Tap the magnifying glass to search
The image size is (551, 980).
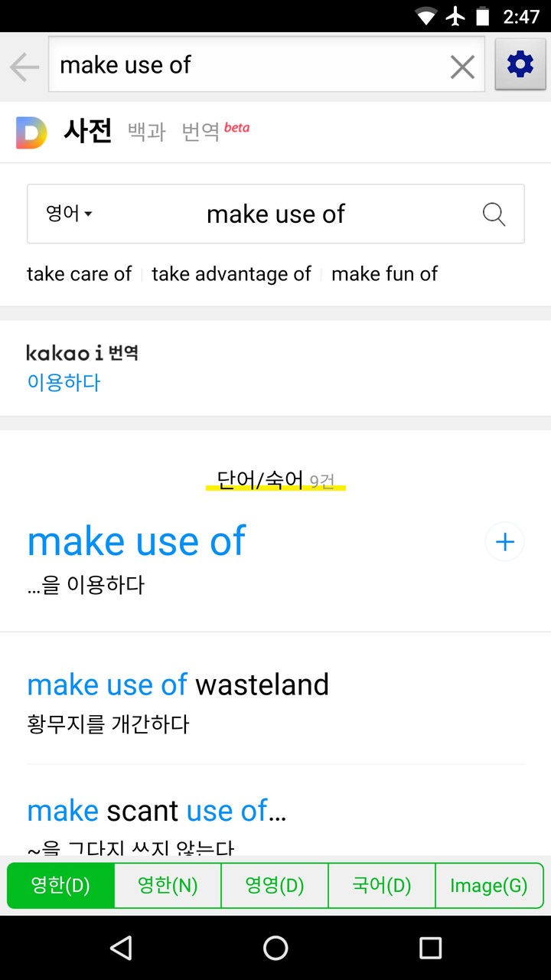[x=494, y=214]
